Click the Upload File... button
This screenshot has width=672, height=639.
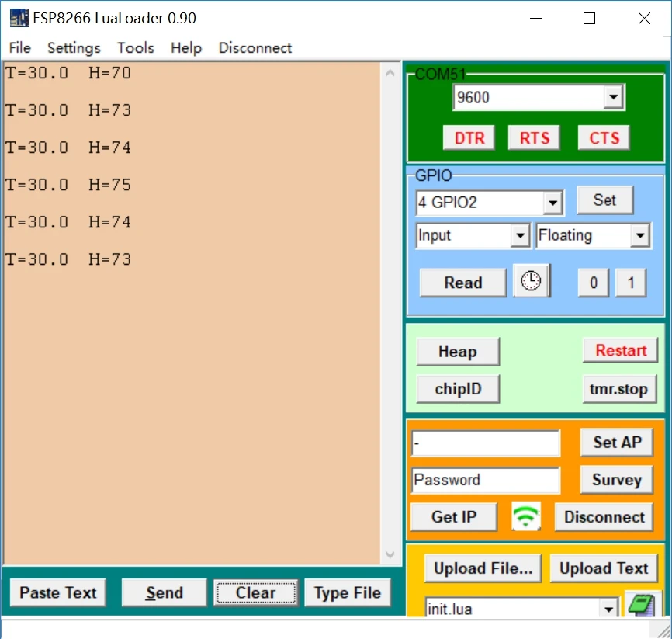(x=483, y=568)
